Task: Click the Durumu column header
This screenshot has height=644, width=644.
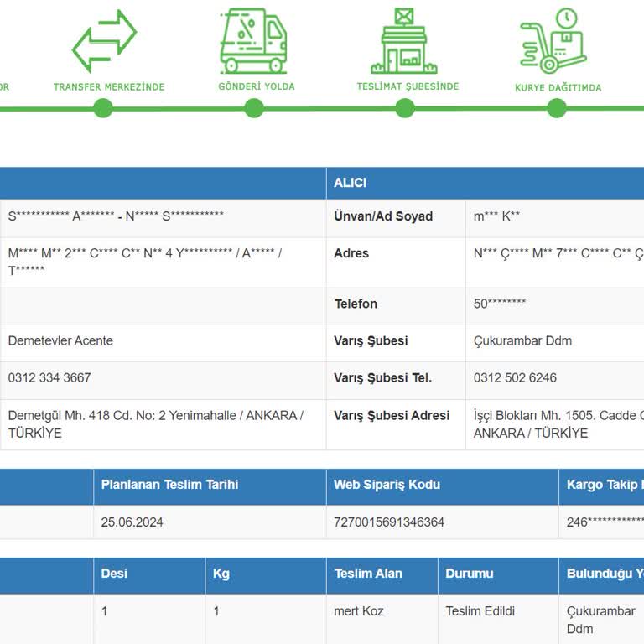Action: coord(470,574)
